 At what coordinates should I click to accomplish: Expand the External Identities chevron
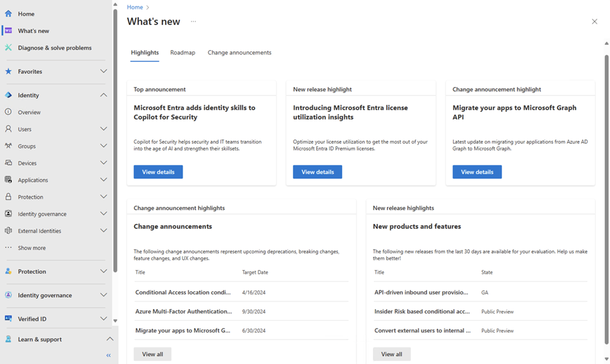point(103,231)
